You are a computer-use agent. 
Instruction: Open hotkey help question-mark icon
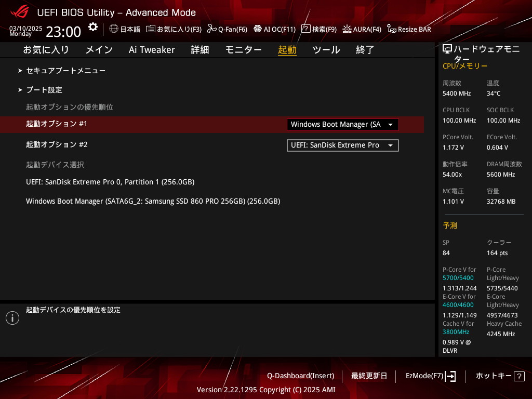pos(519,376)
